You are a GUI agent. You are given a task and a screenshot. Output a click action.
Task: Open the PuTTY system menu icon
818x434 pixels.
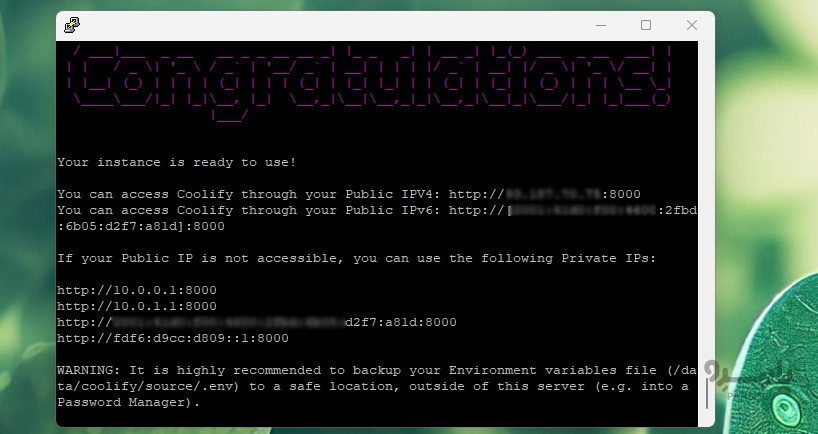(x=72, y=25)
